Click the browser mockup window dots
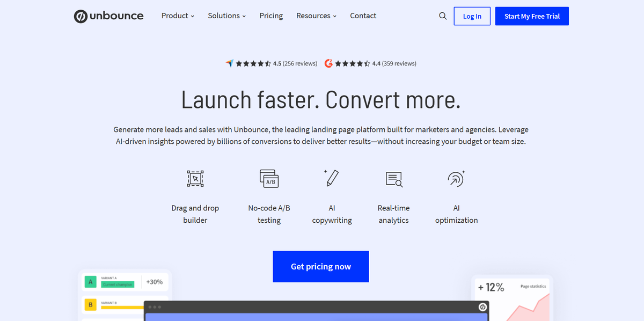The height and width of the screenshot is (321, 644). tap(155, 307)
